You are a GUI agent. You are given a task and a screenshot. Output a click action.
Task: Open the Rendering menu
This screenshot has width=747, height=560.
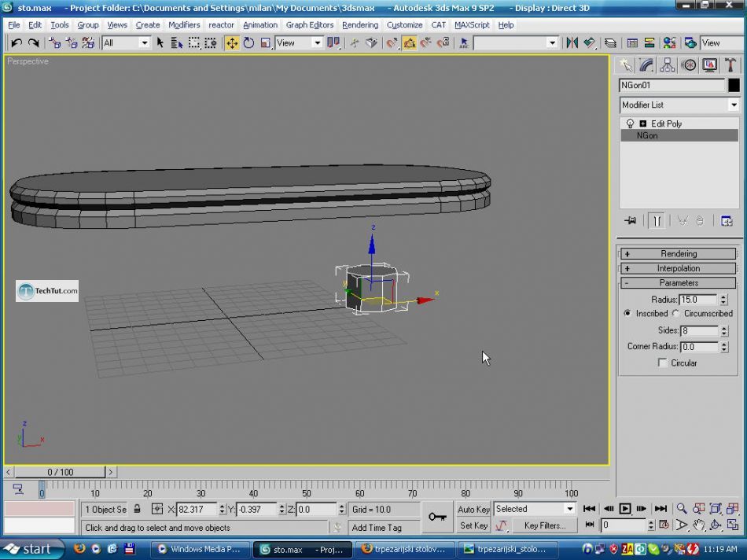click(360, 25)
